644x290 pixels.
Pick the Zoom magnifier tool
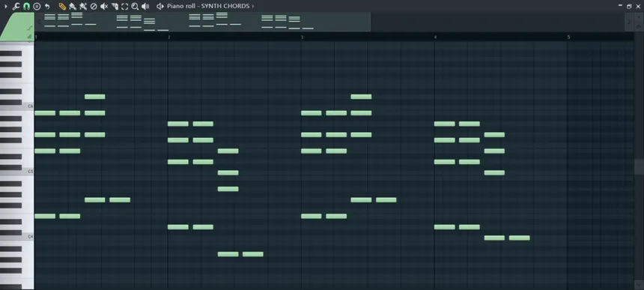coord(135,7)
